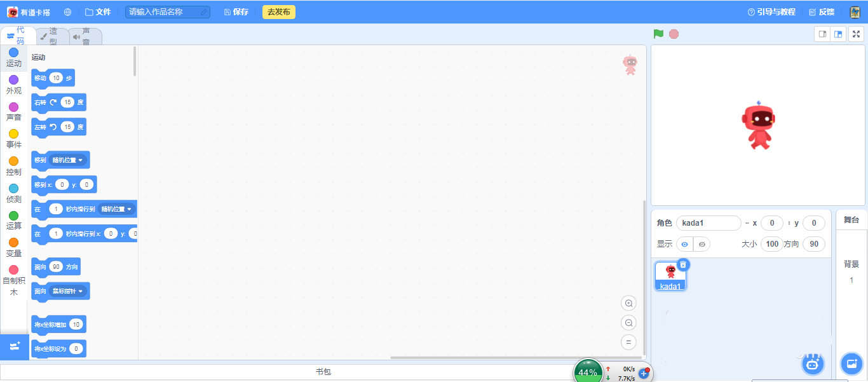This screenshot has width=868, height=382.
Task: Click the block palette vertical scrollbar
Action: click(135, 62)
